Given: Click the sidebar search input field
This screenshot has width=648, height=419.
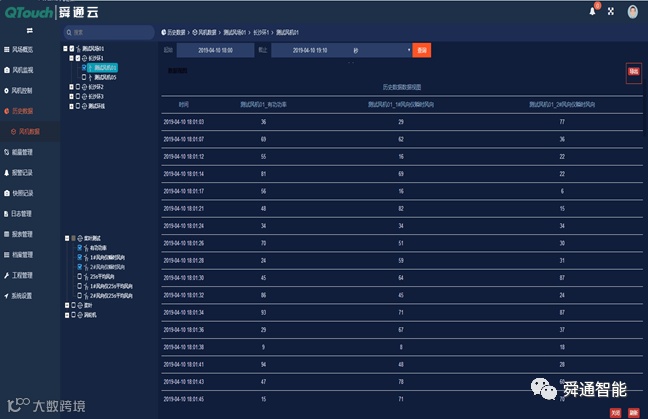Looking at the screenshot, I should tap(109, 32).
